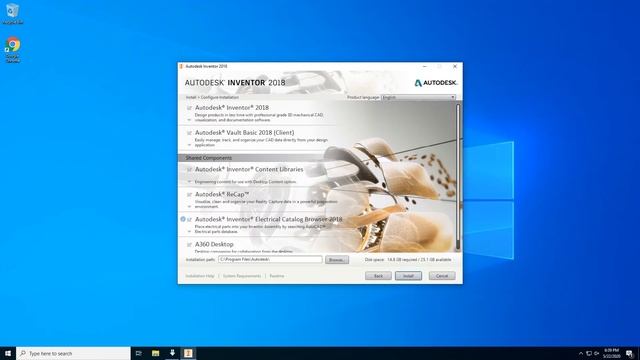Expand options under Electrical Catalog Browser 2018
This screenshot has width=640, height=360.
coord(189,231)
